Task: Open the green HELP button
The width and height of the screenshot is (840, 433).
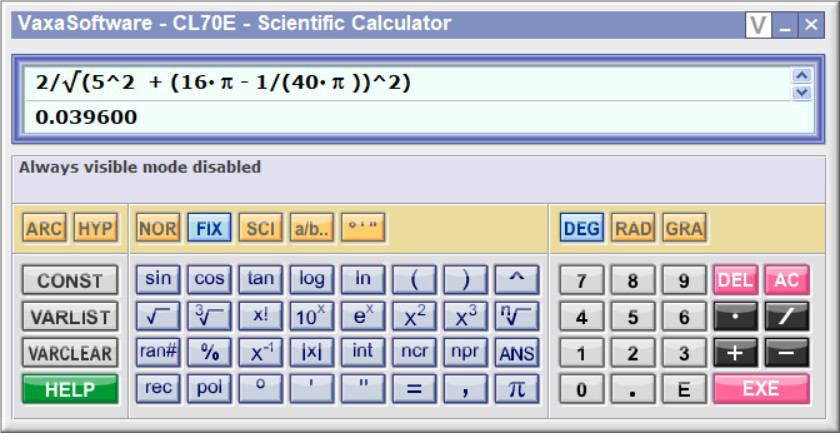Action: (x=70, y=387)
